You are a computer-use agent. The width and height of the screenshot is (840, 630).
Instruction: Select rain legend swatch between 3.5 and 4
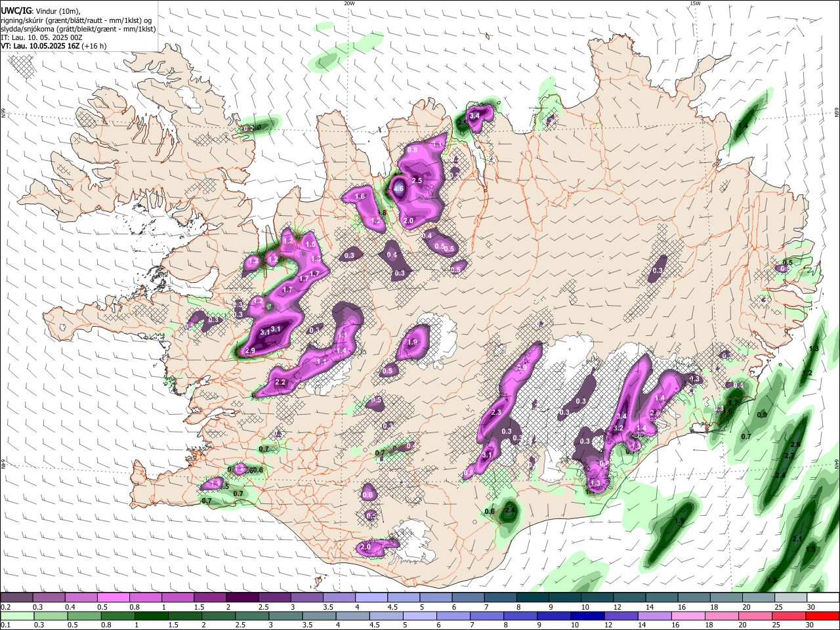pos(318,616)
